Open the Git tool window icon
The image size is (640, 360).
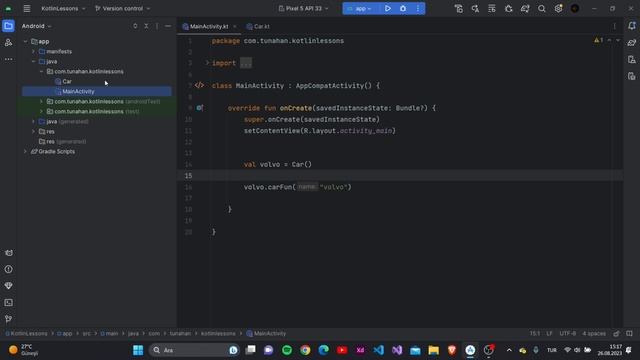coord(9,319)
